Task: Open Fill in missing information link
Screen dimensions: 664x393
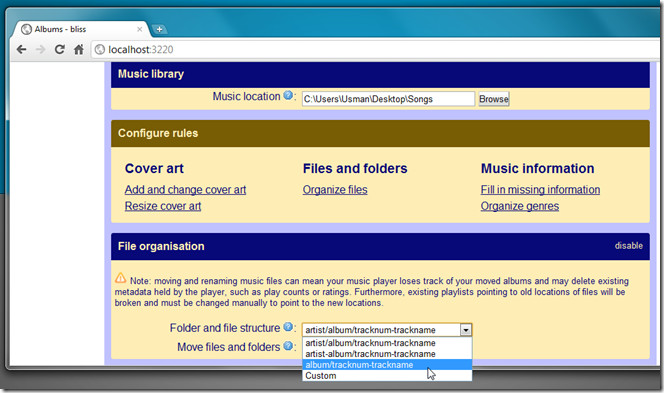Action: (x=540, y=190)
